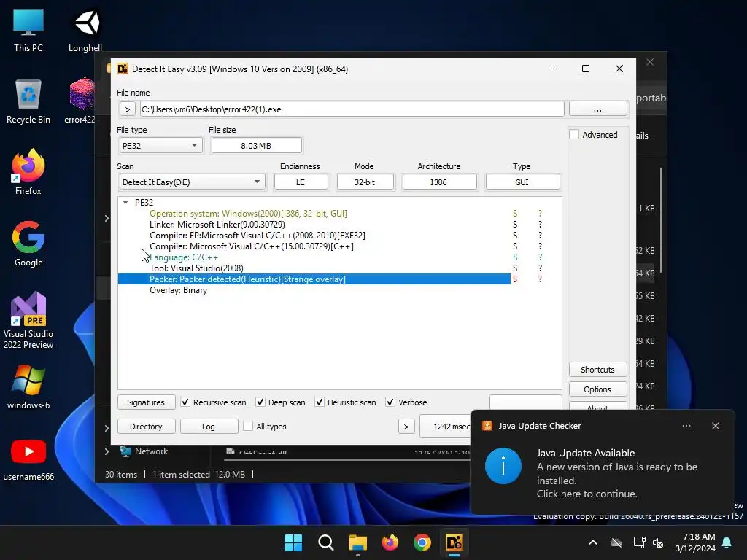
Task: Collapse the PE32 tree node
Action: pyautogui.click(x=125, y=203)
